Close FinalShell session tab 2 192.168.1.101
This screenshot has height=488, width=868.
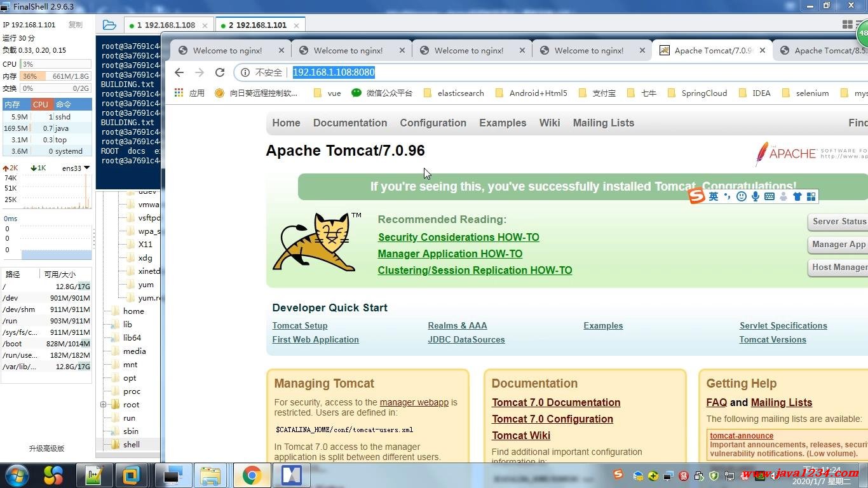(x=296, y=25)
